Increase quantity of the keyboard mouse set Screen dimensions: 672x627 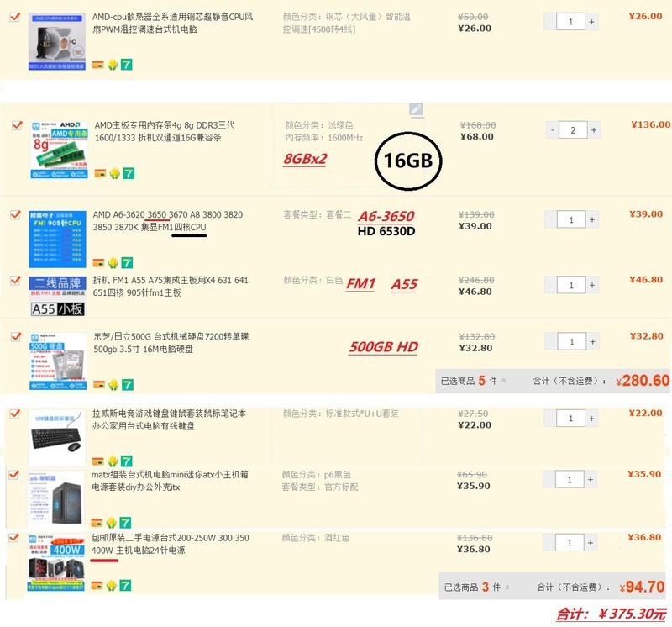[x=592, y=419]
